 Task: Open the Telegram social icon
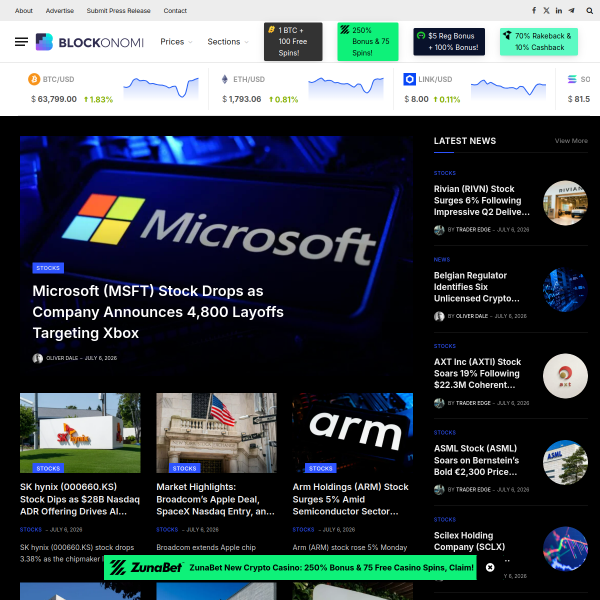click(571, 10)
